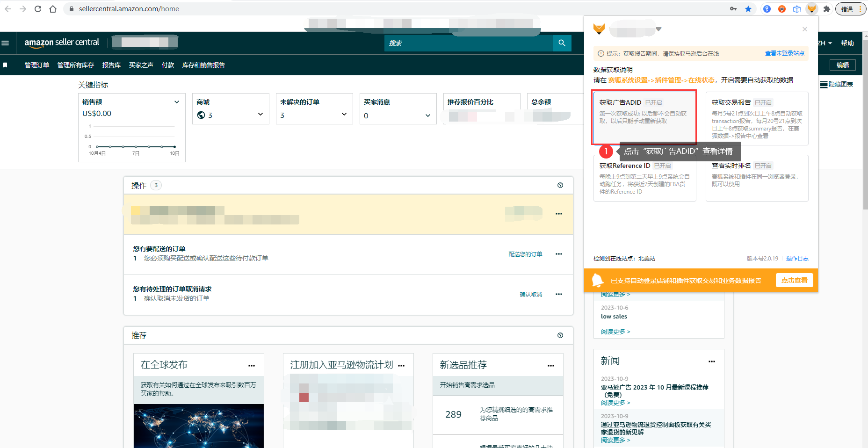This screenshot has height=448, width=868.
Task: Open the hamburger navigation menu
Action: (6, 43)
